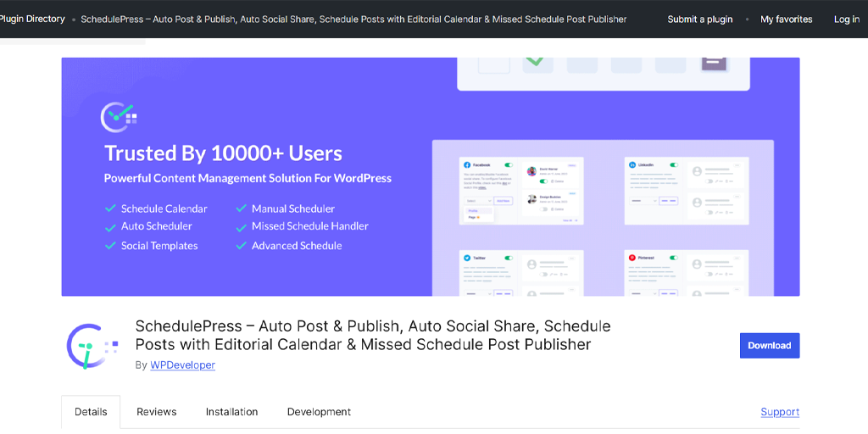Click the Powerful Content Management Solution For WordPress text
The height and width of the screenshot is (434, 868).
(x=248, y=179)
